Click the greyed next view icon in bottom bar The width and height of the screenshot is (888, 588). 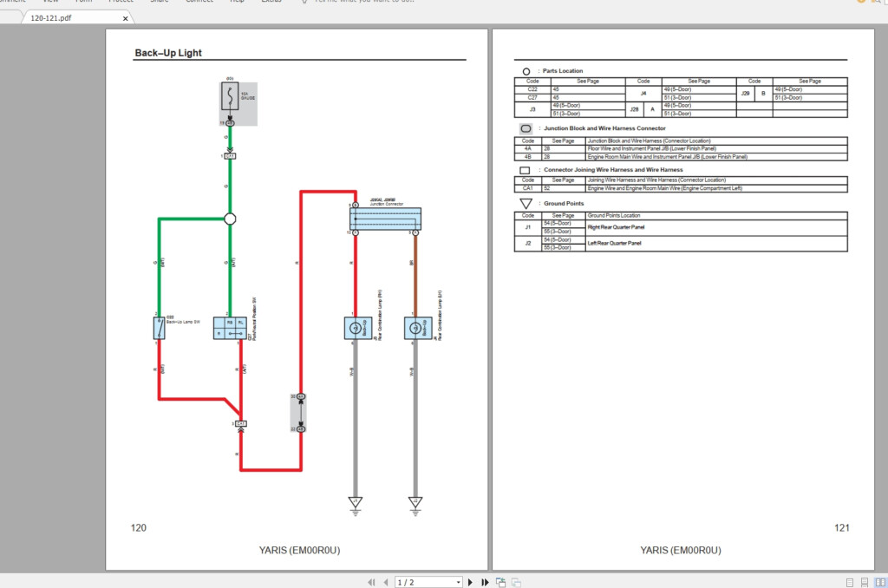[x=516, y=582]
